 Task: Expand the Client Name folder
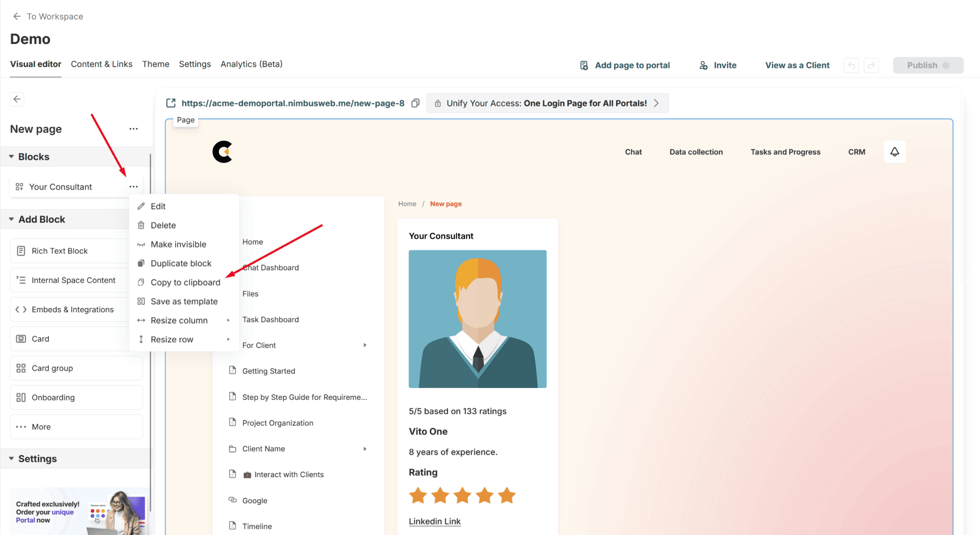click(x=365, y=449)
